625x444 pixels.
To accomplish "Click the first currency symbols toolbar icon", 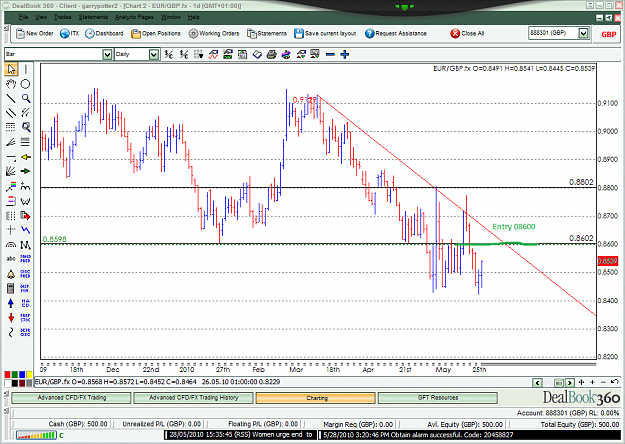I will [x=169, y=54].
